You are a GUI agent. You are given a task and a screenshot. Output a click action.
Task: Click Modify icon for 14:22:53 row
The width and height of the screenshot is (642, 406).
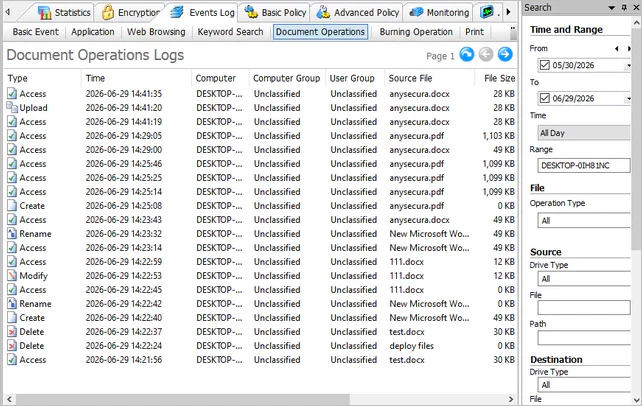coord(12,275)
